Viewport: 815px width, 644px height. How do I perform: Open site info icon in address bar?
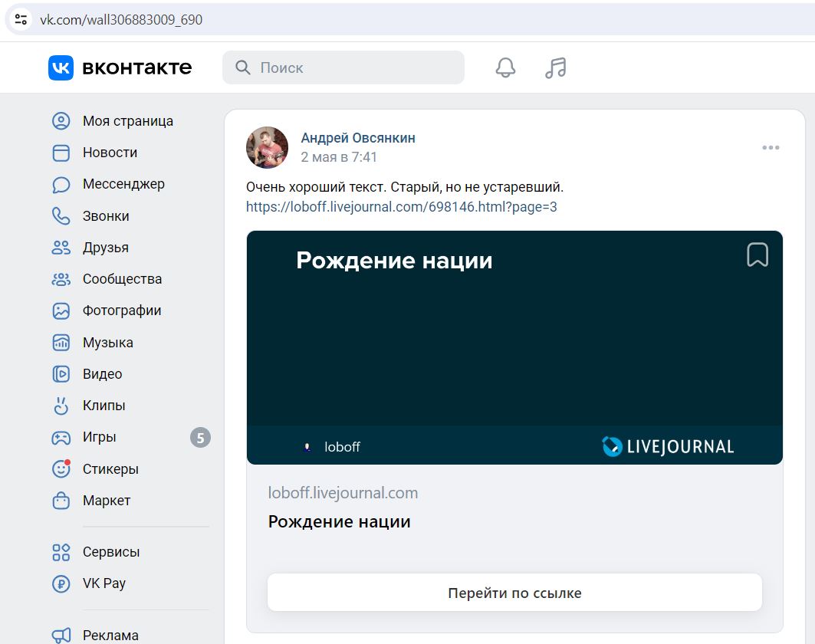click(x=21, y=20)
